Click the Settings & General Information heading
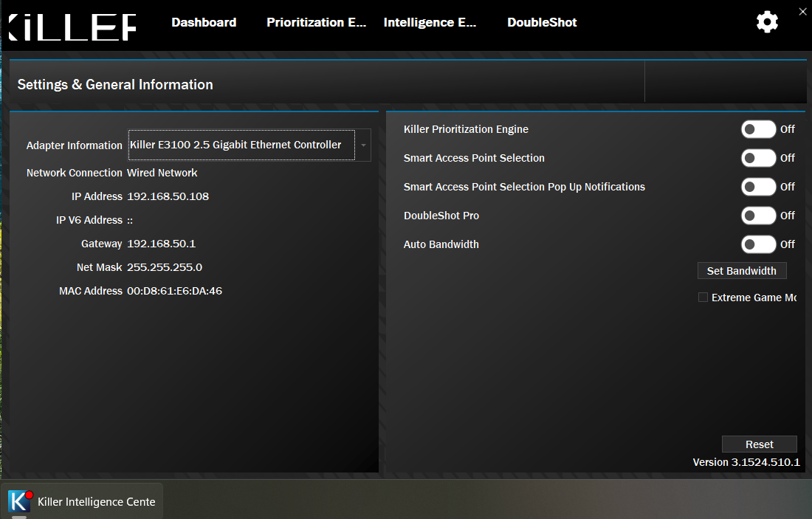 coord(115,84)
